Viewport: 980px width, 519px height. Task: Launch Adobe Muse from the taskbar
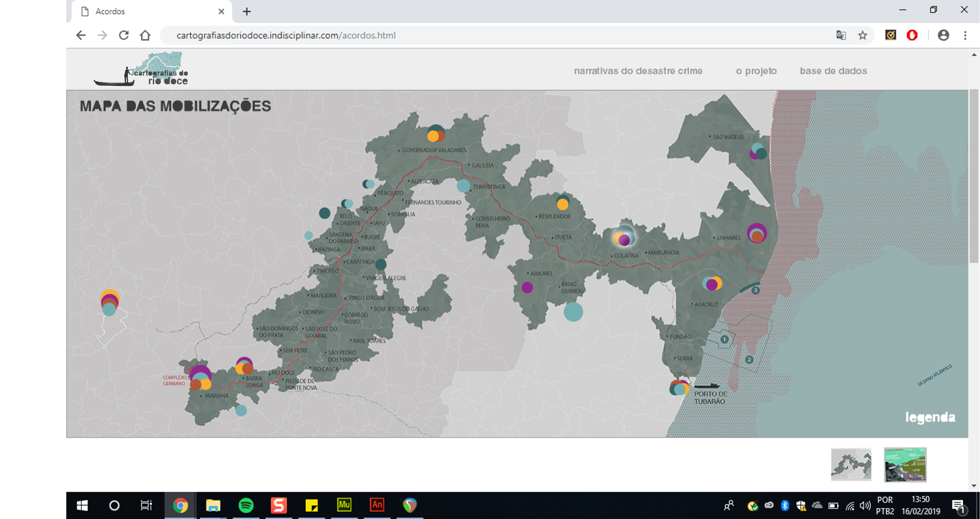[x=344, y=505]
